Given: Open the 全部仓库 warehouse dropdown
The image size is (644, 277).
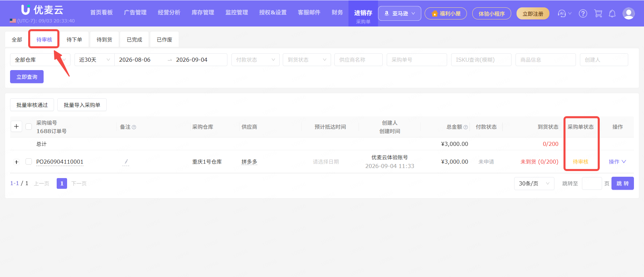Looking at the screenshot, I should 40,60.
